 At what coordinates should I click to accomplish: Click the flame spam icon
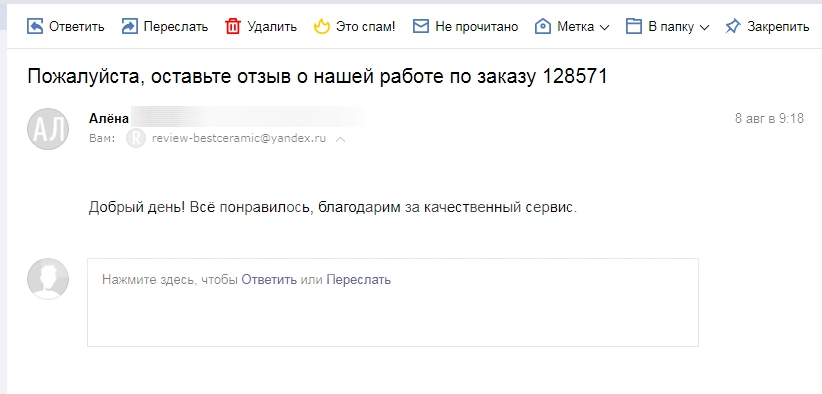coord(321,26)
